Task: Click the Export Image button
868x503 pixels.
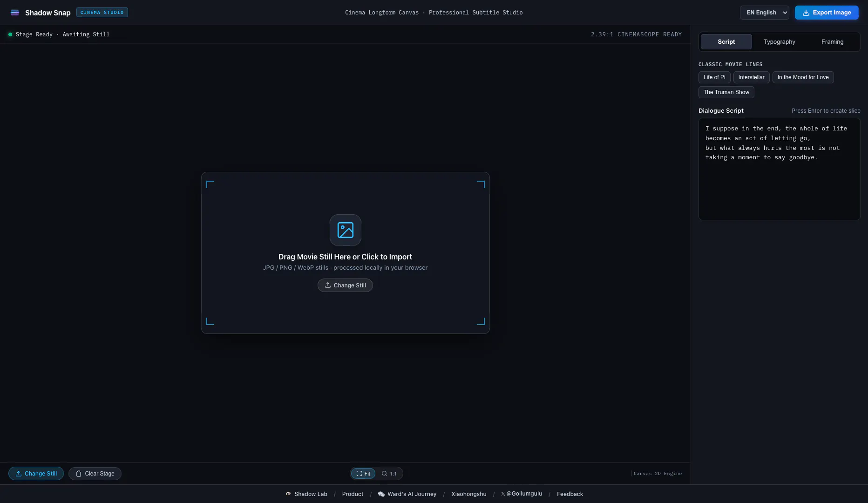Action: (x=827, y=13)
